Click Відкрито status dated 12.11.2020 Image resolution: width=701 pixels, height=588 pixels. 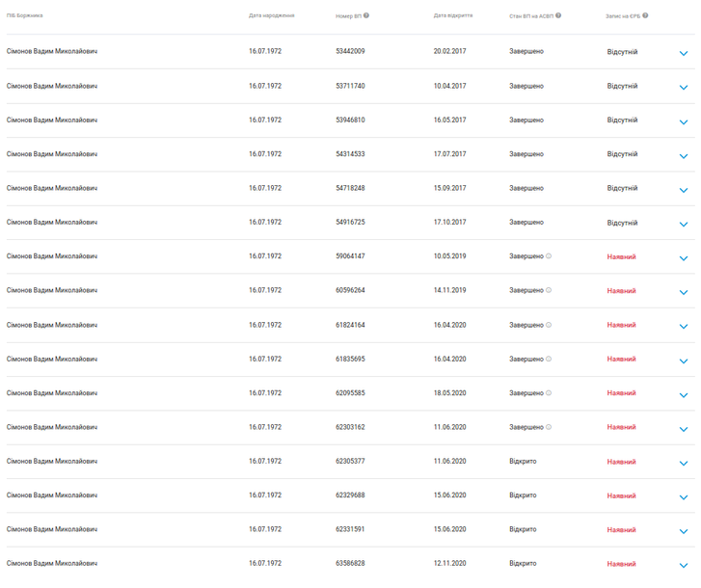click(x=523, y=564)
